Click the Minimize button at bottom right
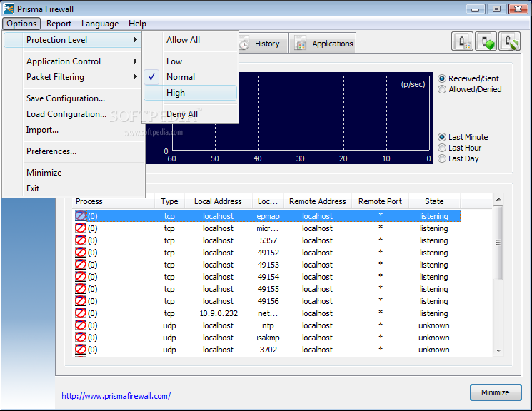Screen dimensions: 532x411 pos(496,392)
